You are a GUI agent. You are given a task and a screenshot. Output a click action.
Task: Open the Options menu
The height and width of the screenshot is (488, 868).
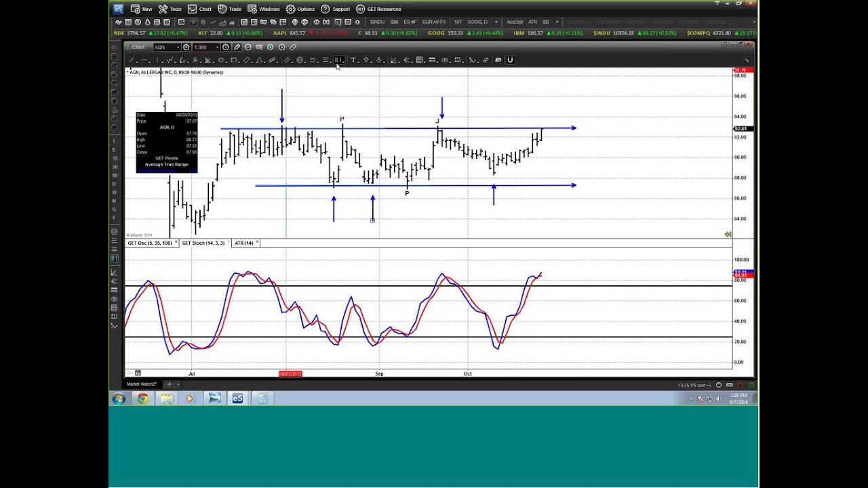[x=300, y=9]
